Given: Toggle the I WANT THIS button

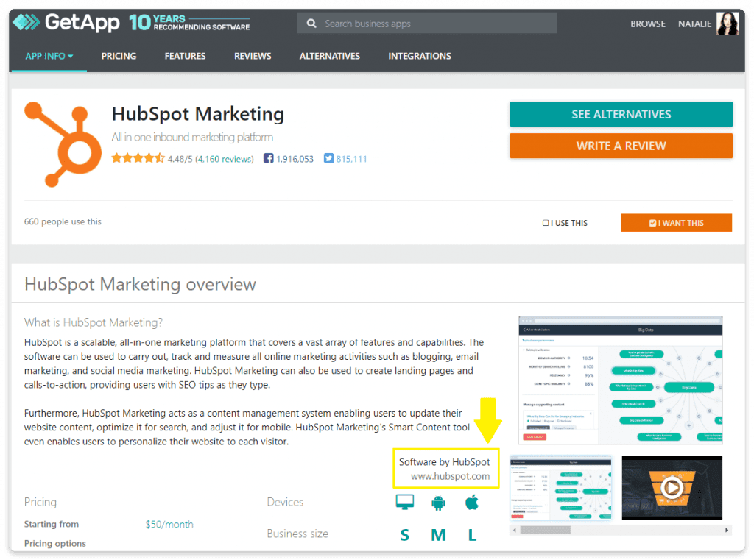Looking at the screenshot, I should click(x=676, y=223).
